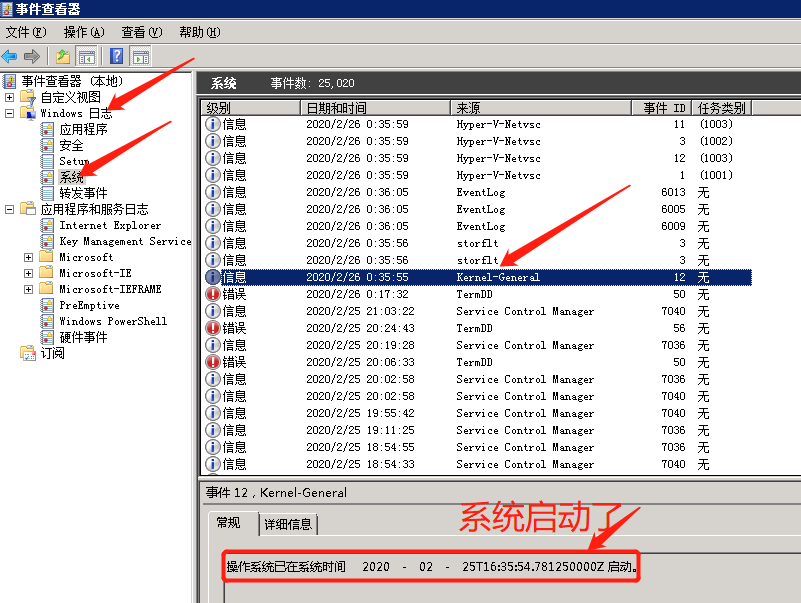Select EventLog event 6005 row

pos(477,209)
